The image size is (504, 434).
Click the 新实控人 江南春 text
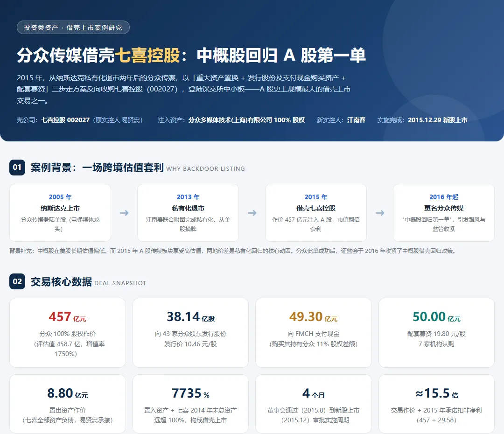[341, 120]
